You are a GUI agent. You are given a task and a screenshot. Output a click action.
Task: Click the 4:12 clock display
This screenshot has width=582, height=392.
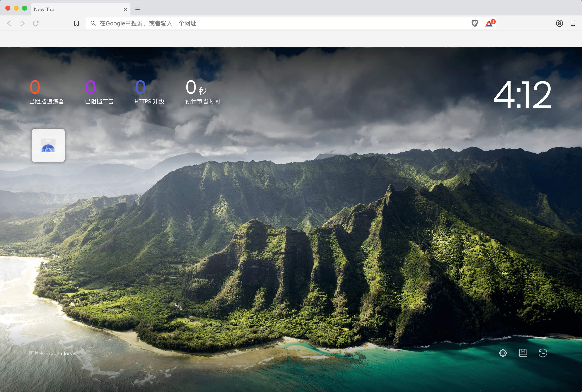(522, 94)
